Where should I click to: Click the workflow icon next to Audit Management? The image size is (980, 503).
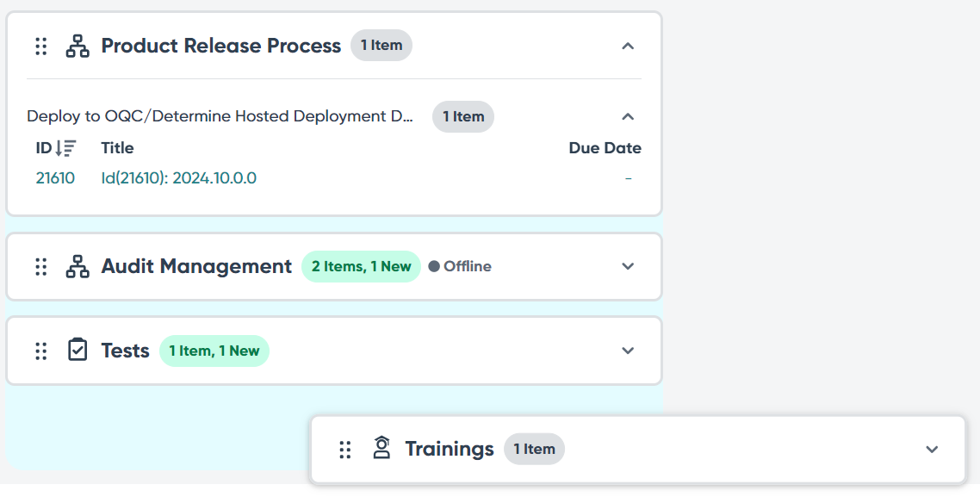coord(77,267)
